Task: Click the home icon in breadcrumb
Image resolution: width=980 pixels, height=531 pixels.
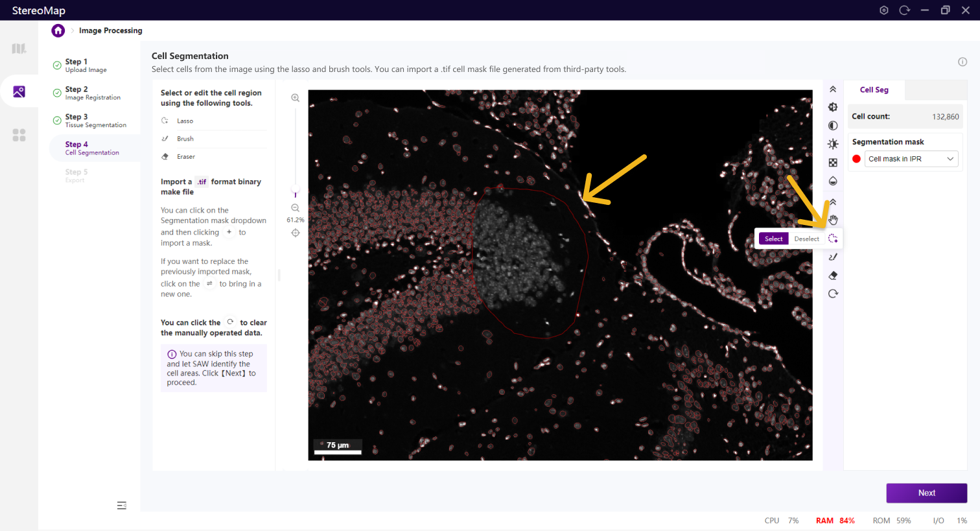Action: 58,30
